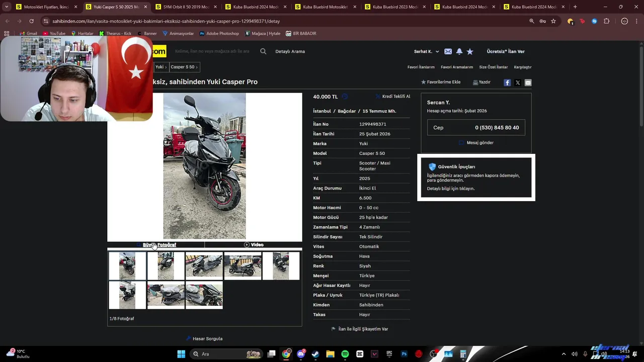Open the Detaylı Arama link
The width and height of the screenshot is (644, 362).
(x=290, y=51)
